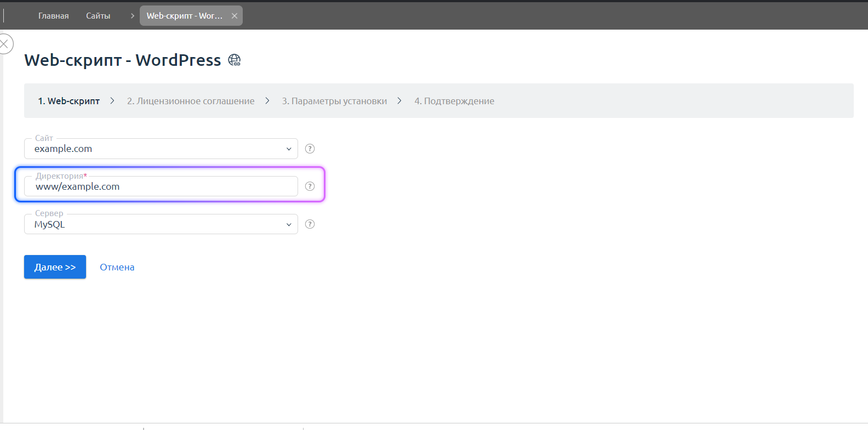868x430 pixels.
Task: Expand the Сервер dropdown showing MySQL
Action: pyautogui.click(x=161, y=224)
